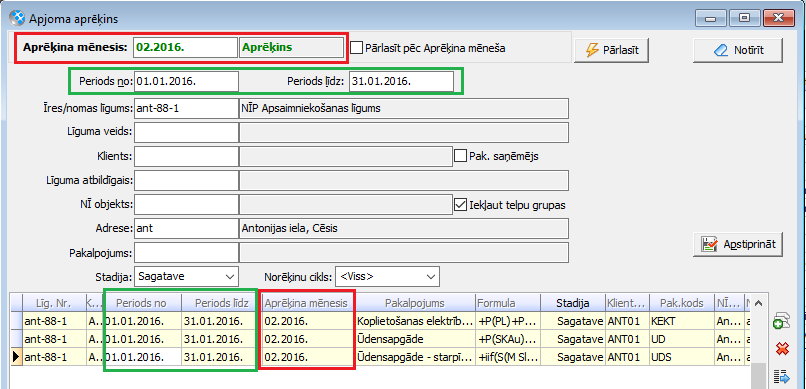Click the Pakalpojums code field
Viewport: 806px width, 389px height.
tap(186, 253)
